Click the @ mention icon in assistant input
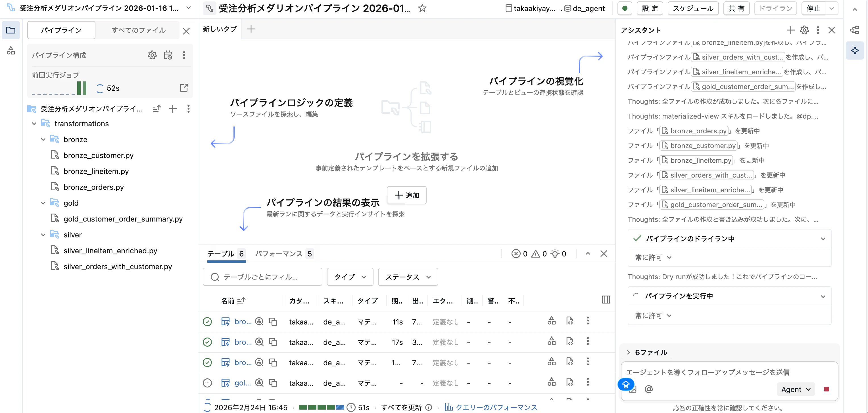 pos(649,389)
